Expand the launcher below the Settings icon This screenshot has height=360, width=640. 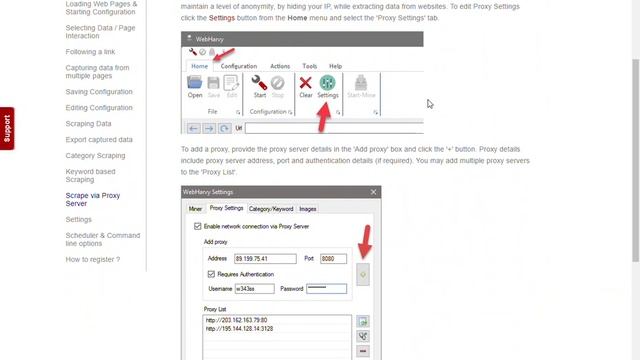point(338,112)
